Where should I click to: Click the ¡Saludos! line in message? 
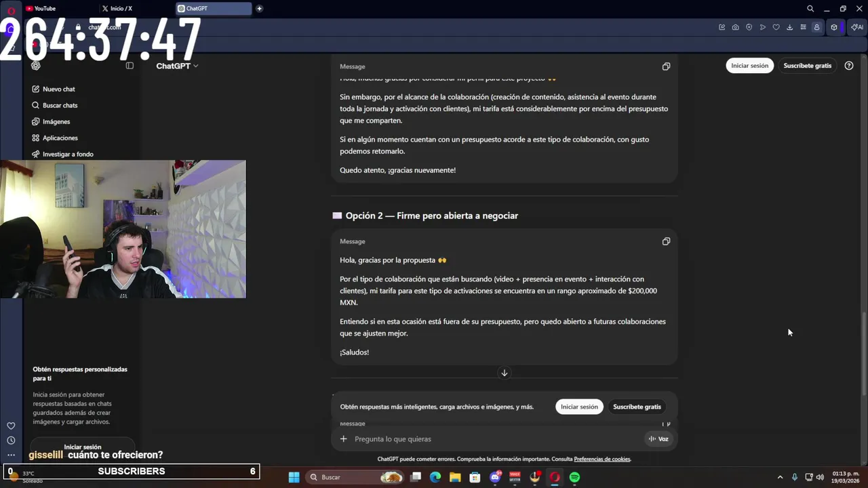pyautogui.click(x=354, y=352)
